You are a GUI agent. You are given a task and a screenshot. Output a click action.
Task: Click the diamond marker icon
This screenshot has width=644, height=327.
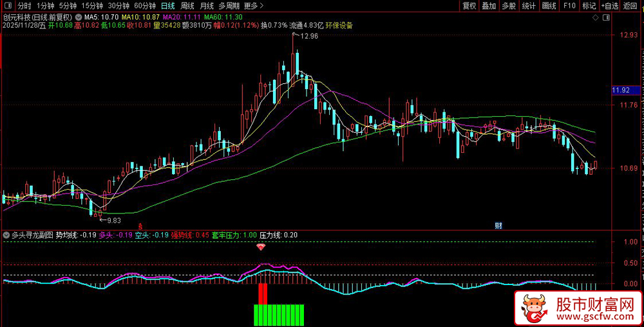[596, 17]
